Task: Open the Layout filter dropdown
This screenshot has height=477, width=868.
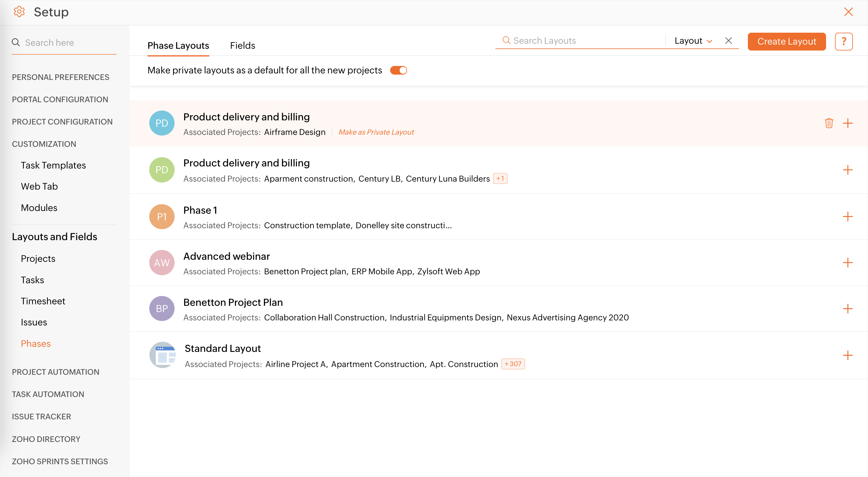Action: pos(693,41)
